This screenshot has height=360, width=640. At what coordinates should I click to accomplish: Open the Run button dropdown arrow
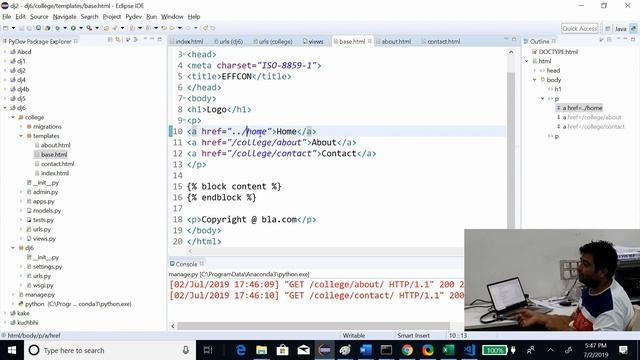point(80,28)
